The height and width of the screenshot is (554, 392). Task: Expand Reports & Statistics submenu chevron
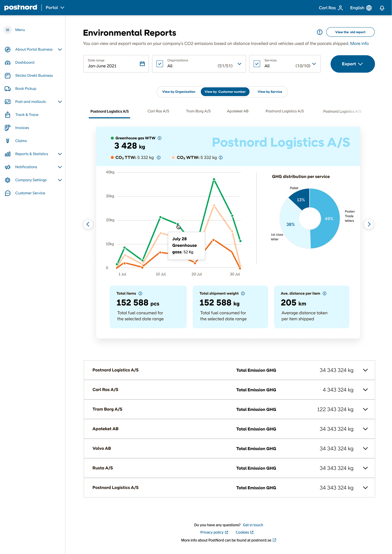coord(60,154)
